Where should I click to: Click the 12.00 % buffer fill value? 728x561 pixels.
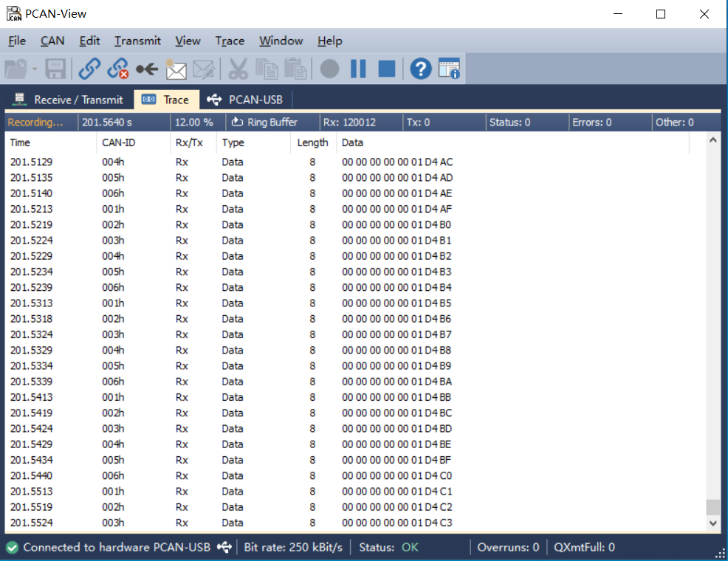[193, 123]
